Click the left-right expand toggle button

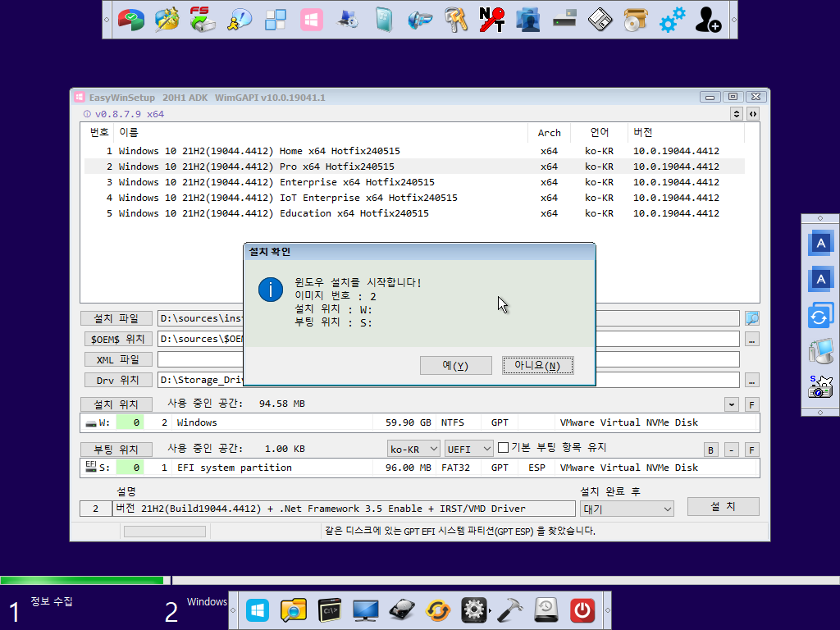(753, 114)
